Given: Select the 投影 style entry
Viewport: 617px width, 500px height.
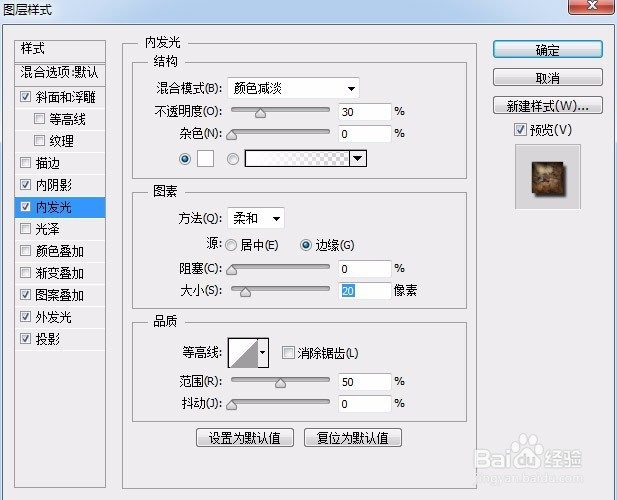Looking at the screenshot, I should point(60,339).
